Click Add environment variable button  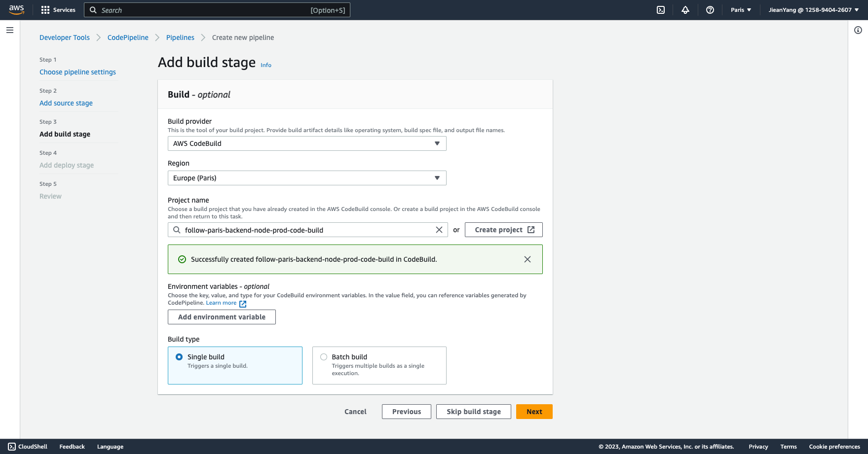(222, 317)
